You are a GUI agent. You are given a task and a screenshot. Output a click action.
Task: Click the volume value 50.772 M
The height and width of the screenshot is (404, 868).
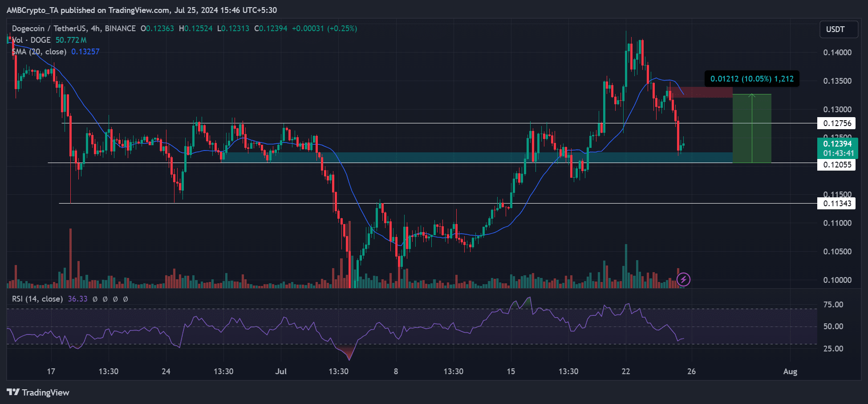pyautogui.click(x=71, y=40)
